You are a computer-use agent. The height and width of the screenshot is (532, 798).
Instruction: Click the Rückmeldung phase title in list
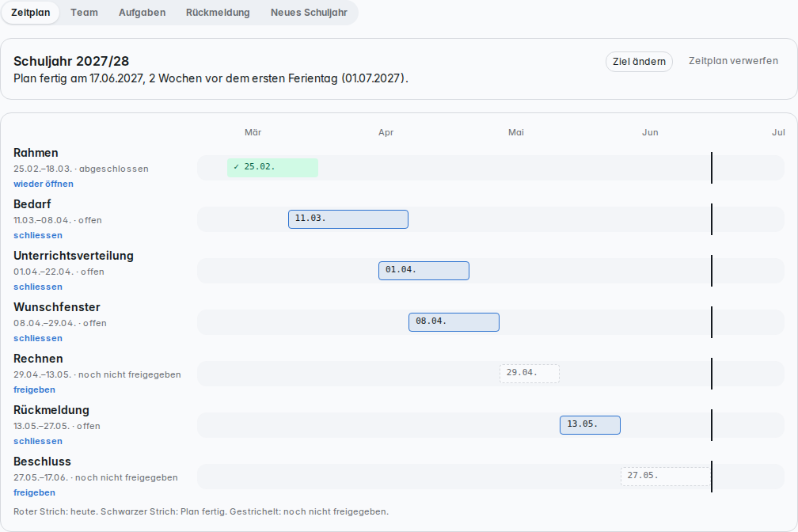tap(51, 410)
